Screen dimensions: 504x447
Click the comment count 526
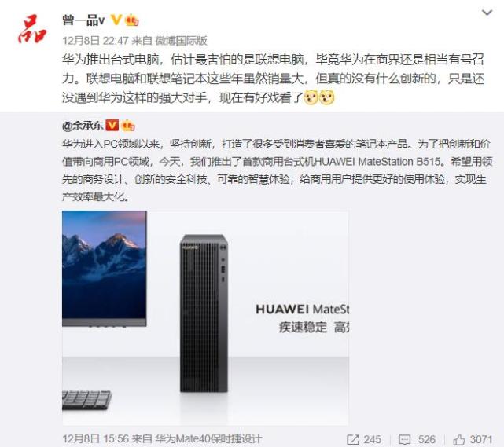426,440
